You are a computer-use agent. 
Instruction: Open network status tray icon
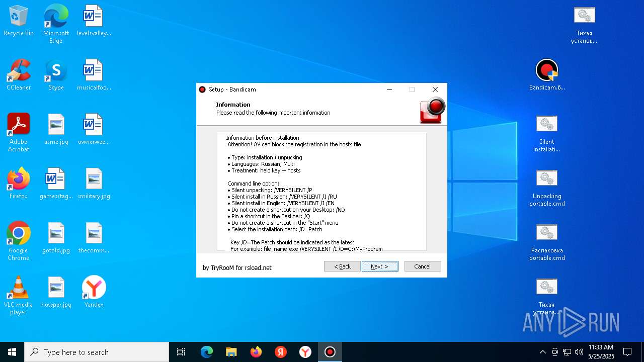(x=567, y=352)
